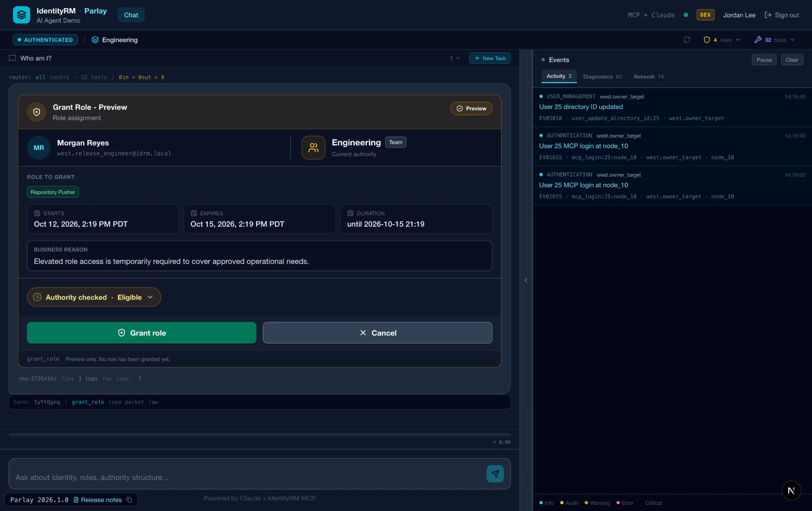
Task: Send the message with the paper-plane button
Action: click(x=495, y=474)
